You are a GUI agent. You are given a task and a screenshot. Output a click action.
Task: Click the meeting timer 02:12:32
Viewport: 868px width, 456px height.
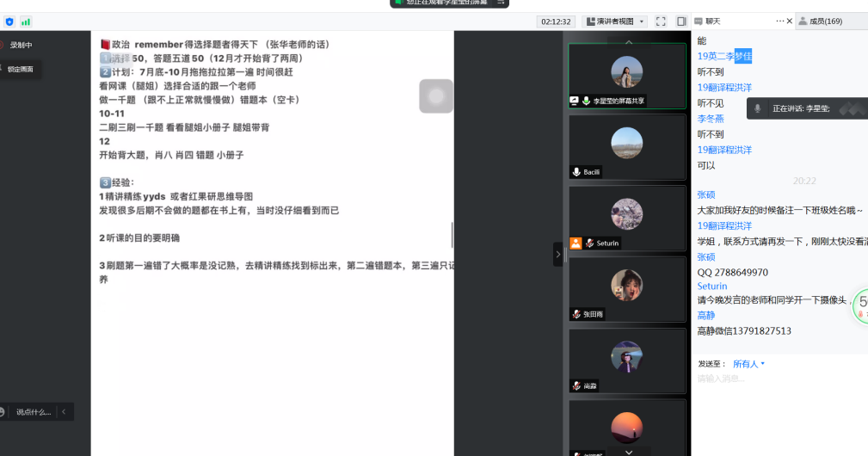tap(556, 22)
